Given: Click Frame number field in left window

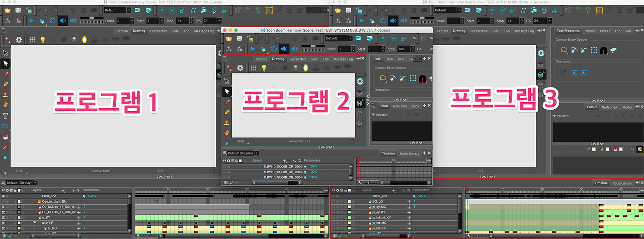Looking at the screenshot, I should coord(124,21).
